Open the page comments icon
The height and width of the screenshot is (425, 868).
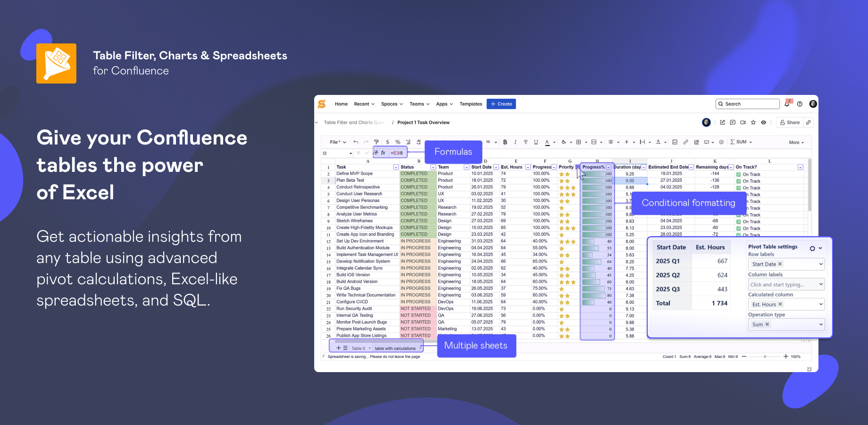733,122
